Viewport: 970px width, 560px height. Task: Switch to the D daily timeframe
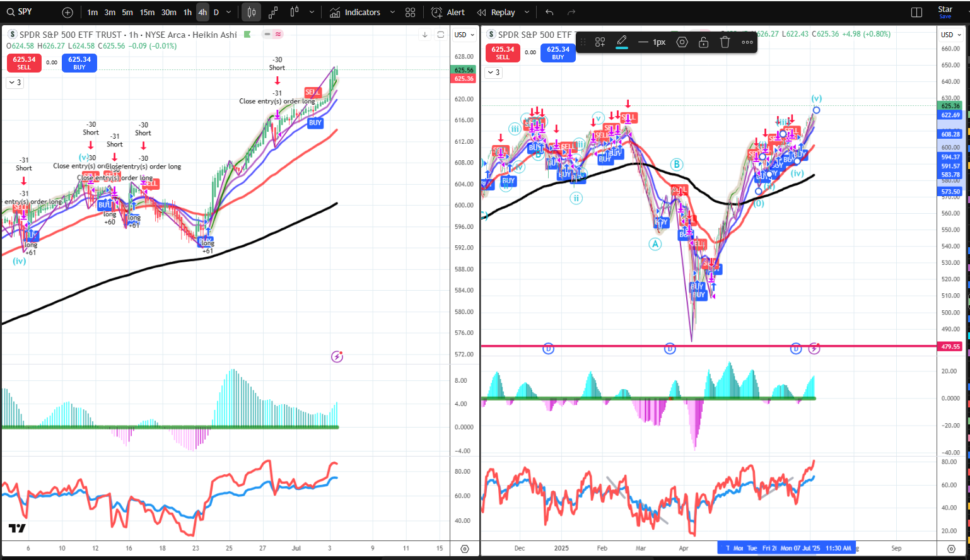pyautogui.click(x=216, y=13)
